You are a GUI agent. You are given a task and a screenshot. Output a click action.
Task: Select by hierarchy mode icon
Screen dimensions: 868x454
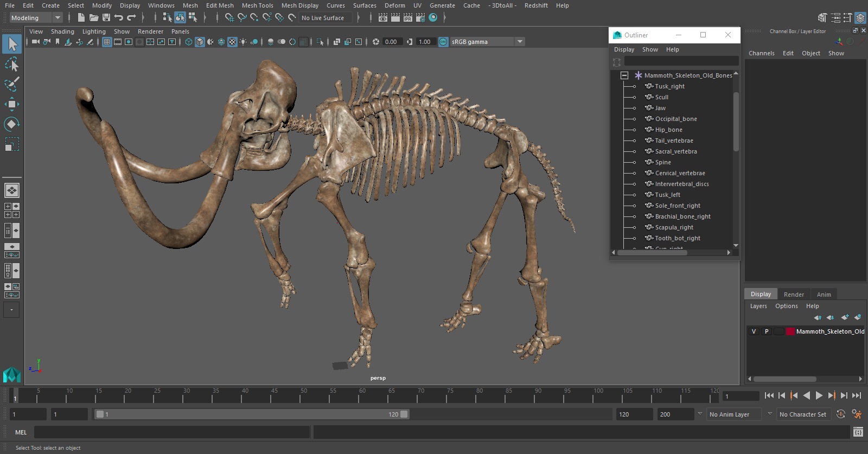tap(168, 18)
